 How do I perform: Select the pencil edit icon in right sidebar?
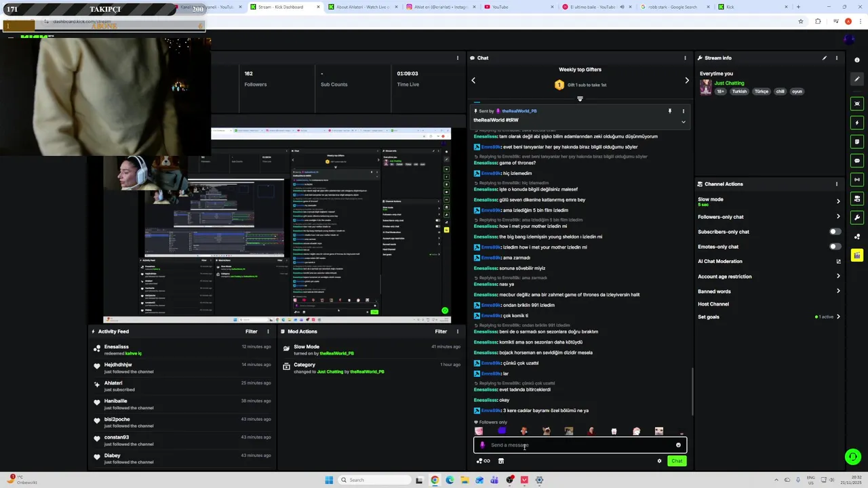click(857, 79)
